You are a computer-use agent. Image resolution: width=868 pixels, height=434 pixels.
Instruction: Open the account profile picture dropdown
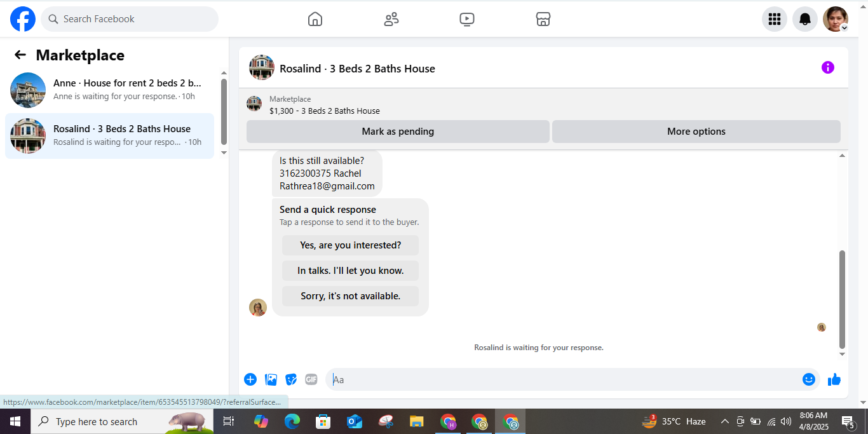[836, 19]
